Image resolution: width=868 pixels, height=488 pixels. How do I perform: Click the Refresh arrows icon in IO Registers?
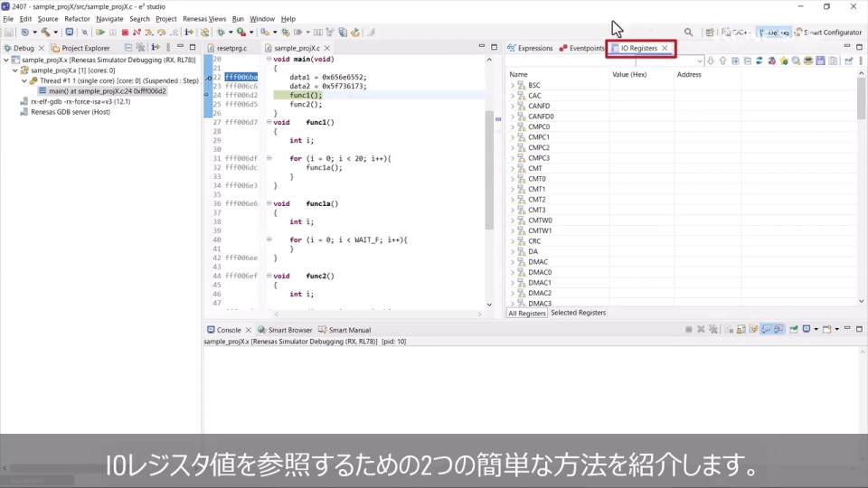pyautogui.click(x=759, y=61)
